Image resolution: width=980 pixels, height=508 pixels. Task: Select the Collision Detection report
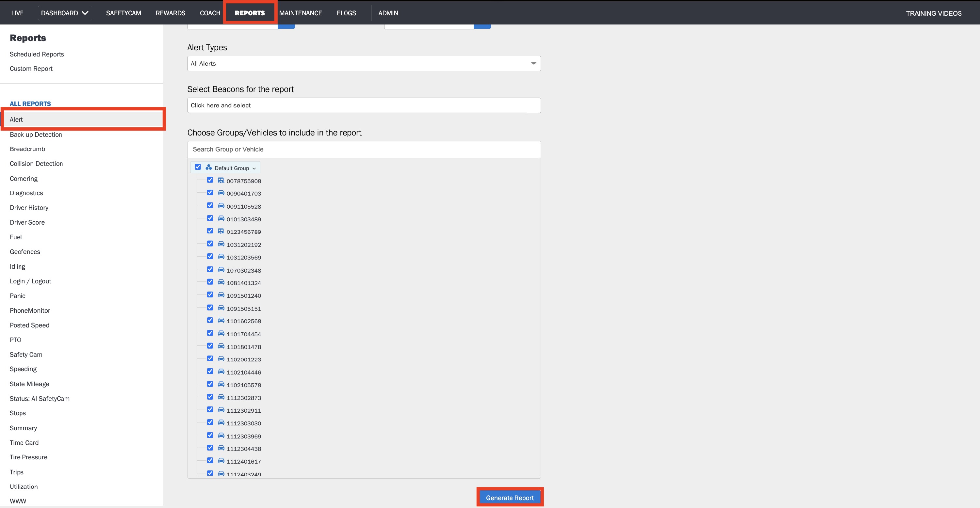coord(36,164)
